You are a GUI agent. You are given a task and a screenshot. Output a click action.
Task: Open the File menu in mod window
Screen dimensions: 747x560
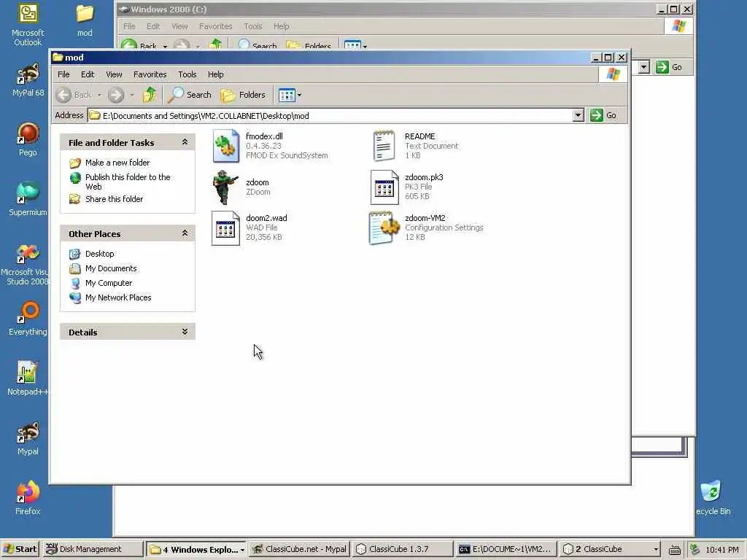point(63,74)
